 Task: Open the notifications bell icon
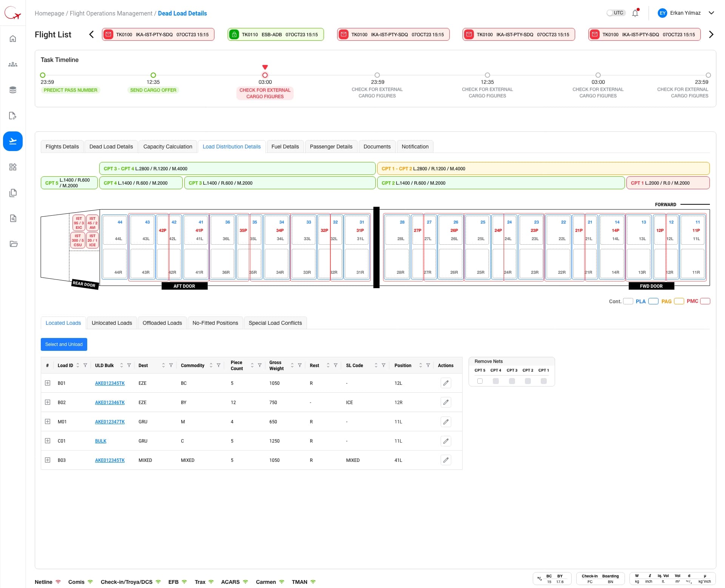click(x=635, y=13)
